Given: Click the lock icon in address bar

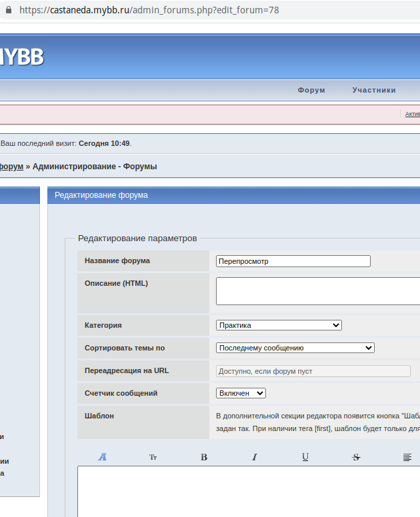Looking at the screenshot, I should [9, 10].
